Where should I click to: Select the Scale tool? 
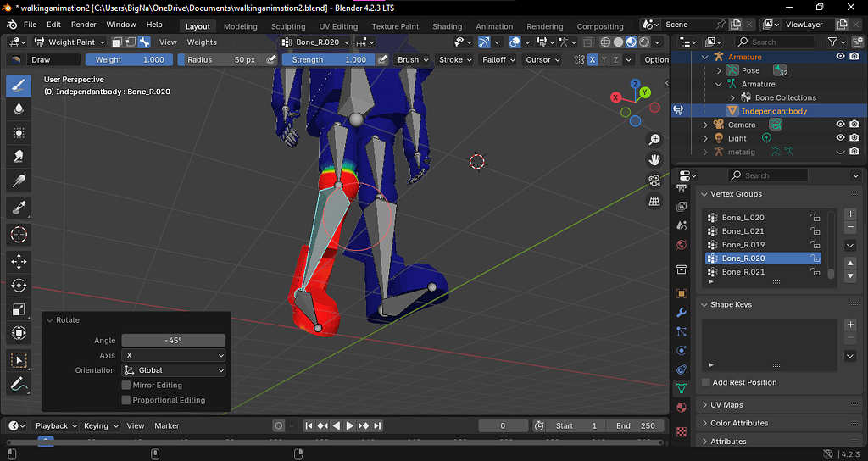pyautogui.click(x=19, y=309)
